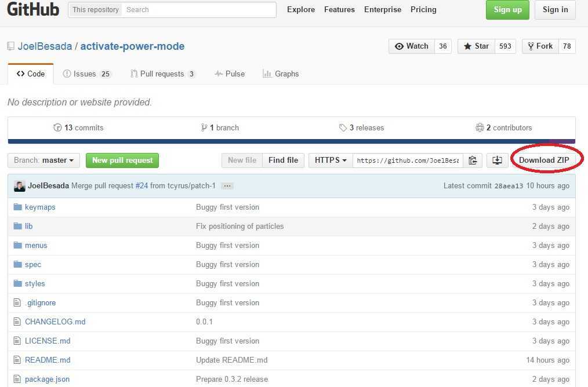Click the README.md file icon
The height and width of the screenshot is (387, 588).
tap(17, 360)
